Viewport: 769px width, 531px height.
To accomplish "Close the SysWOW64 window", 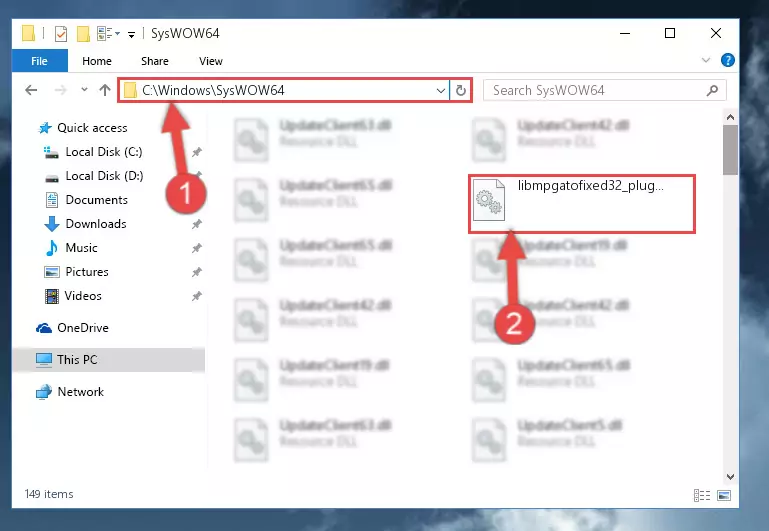I will 716,33.
